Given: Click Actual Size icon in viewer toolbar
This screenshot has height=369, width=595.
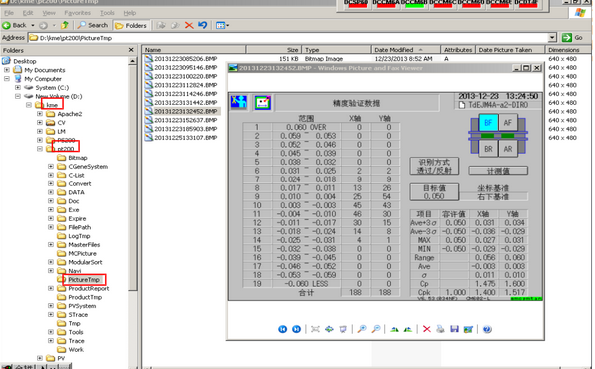Looking at the screenshot, I should [329, 329].
